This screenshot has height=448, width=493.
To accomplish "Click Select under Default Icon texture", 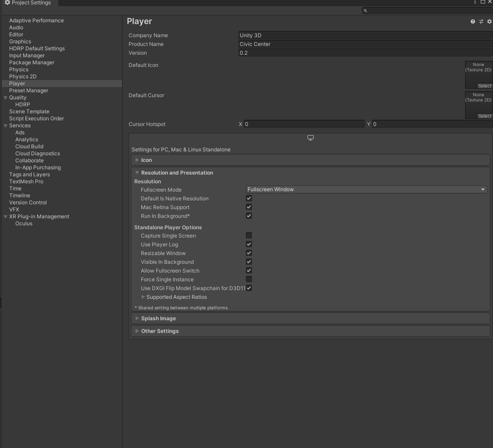I will pos(485,86).
